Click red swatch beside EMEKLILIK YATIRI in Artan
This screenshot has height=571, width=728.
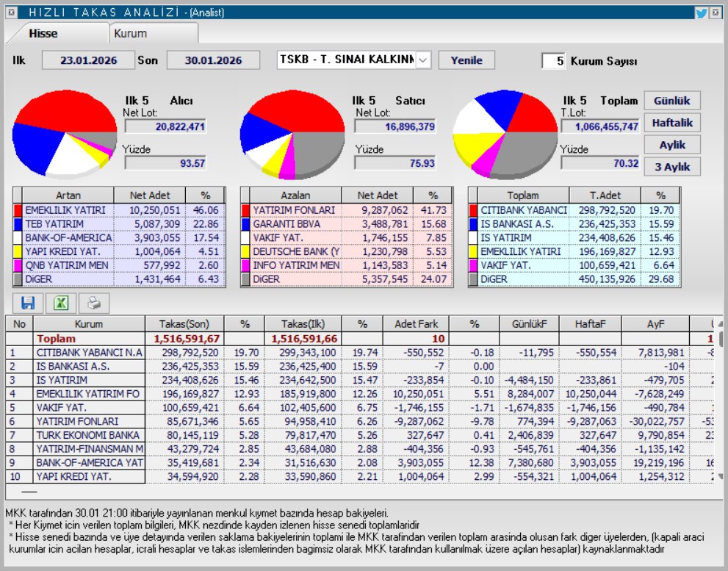(x=18, y=210)
